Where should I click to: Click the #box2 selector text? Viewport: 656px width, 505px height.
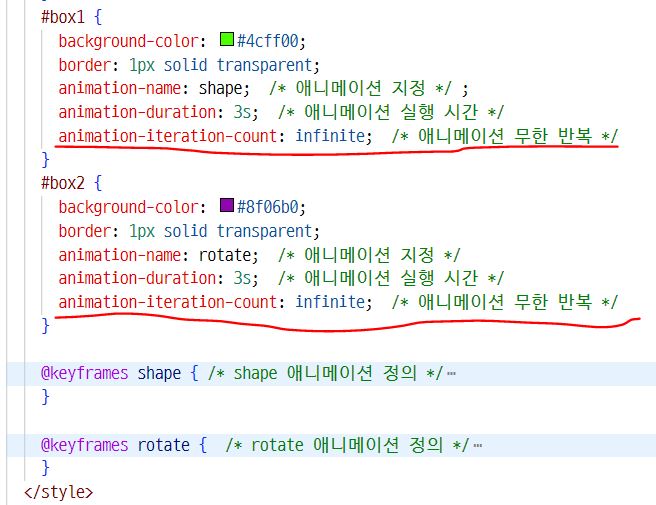63,183
